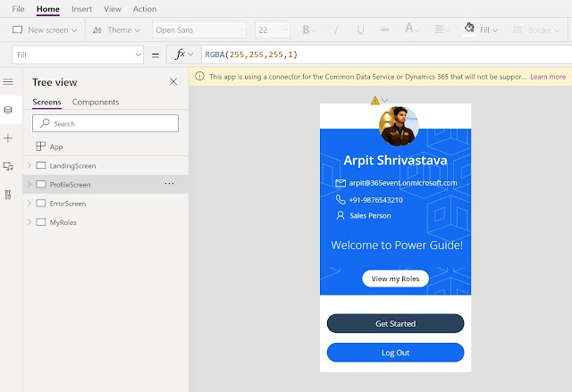Click the RGBA formula bar input
This screenshot has height=392, width=572.
387,54
